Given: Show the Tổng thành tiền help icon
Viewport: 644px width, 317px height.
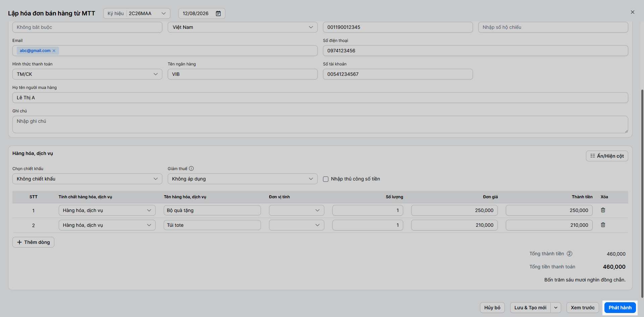Looking at the screenshot, I should pyautogui.click(x=570, y=254).
